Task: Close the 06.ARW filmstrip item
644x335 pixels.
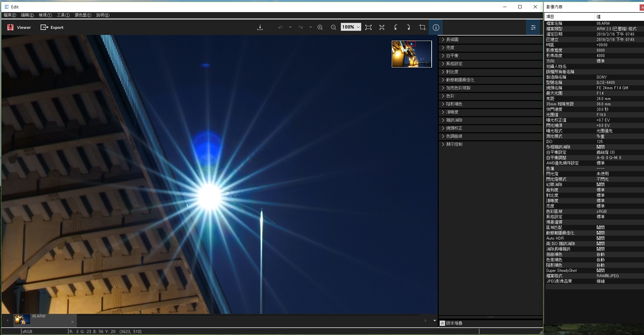Action: pos(72,322)
